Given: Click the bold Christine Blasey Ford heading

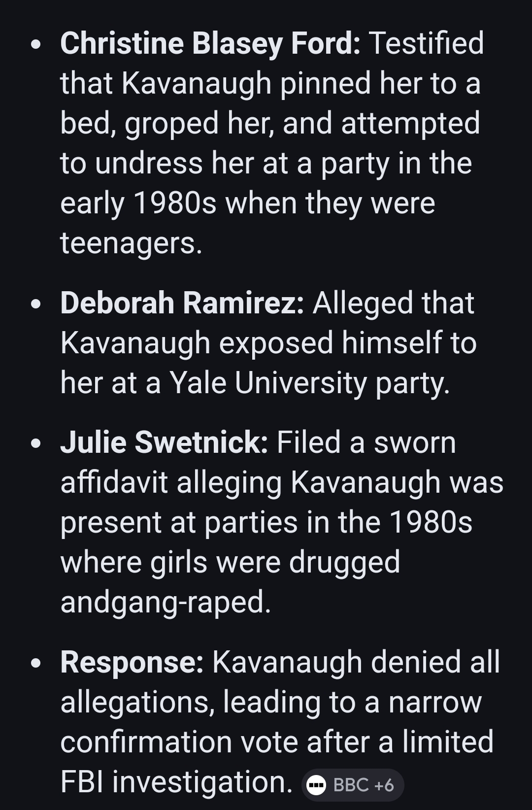Looking at the screenshot, I should [210, 43].
